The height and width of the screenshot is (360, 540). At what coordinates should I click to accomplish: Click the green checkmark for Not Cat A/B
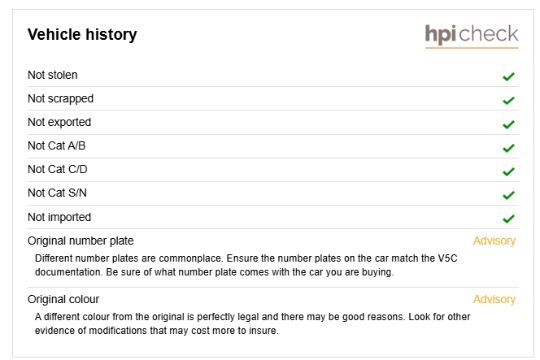click(508, 148)
